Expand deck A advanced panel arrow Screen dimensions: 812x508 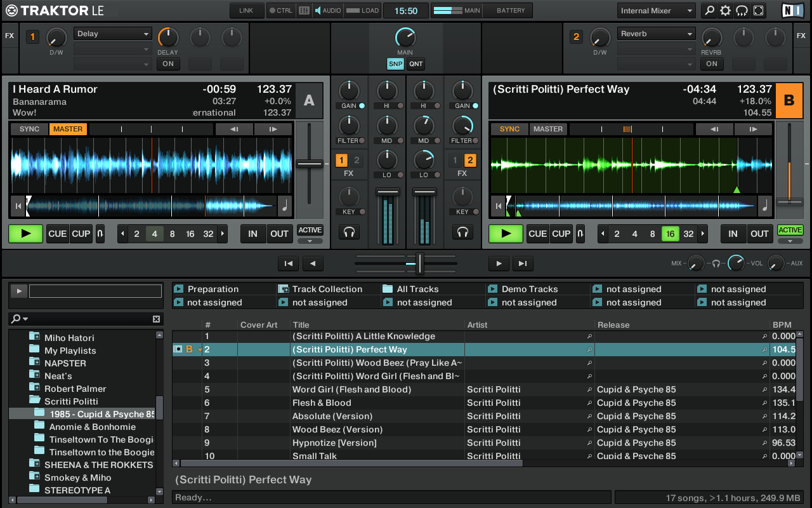click(310, 241)
